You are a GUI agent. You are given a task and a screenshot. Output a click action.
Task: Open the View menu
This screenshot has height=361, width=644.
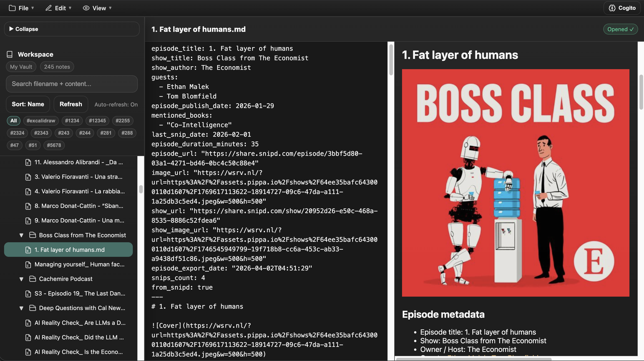point(97,8)
